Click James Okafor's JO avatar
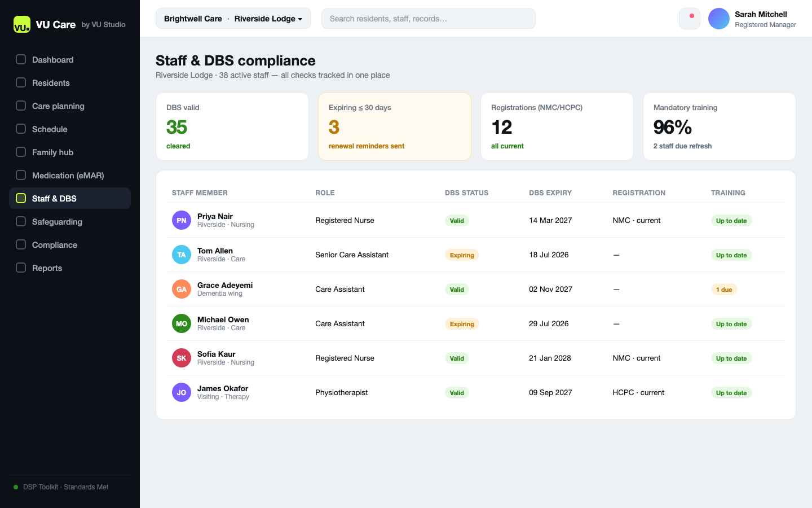Viewport: 812px width, 508px height. pyautogui.click(x=182, y=392)
